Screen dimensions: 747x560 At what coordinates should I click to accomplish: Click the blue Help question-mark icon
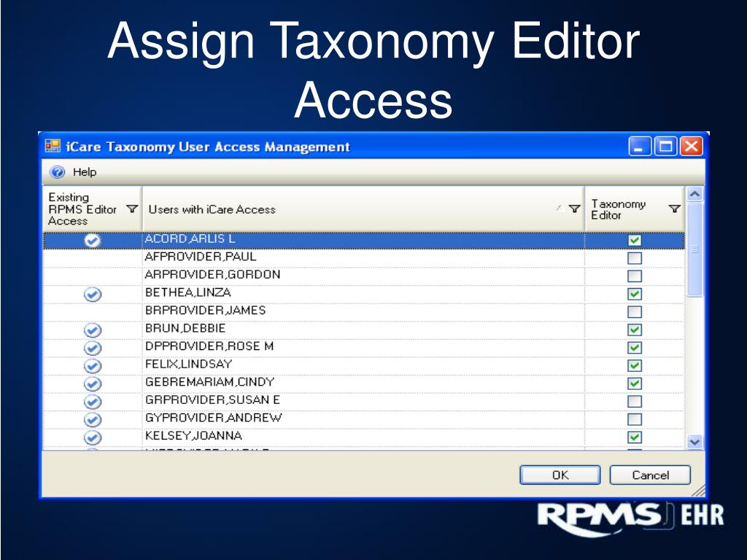tap(57, 172)
